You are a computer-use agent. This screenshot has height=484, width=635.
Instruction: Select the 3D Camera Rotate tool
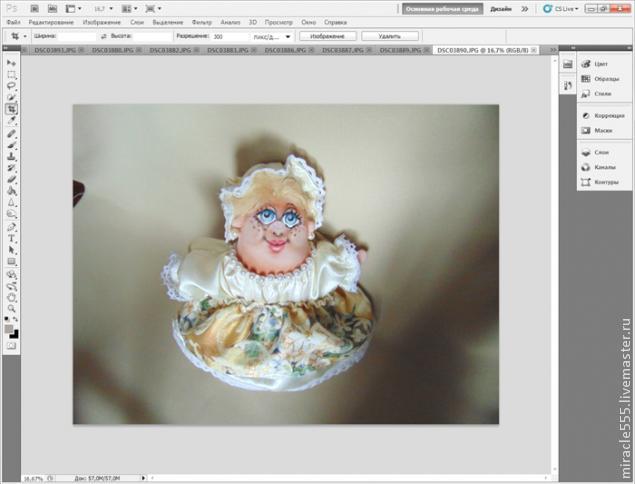pyautogui.click(x=11, y=286)
